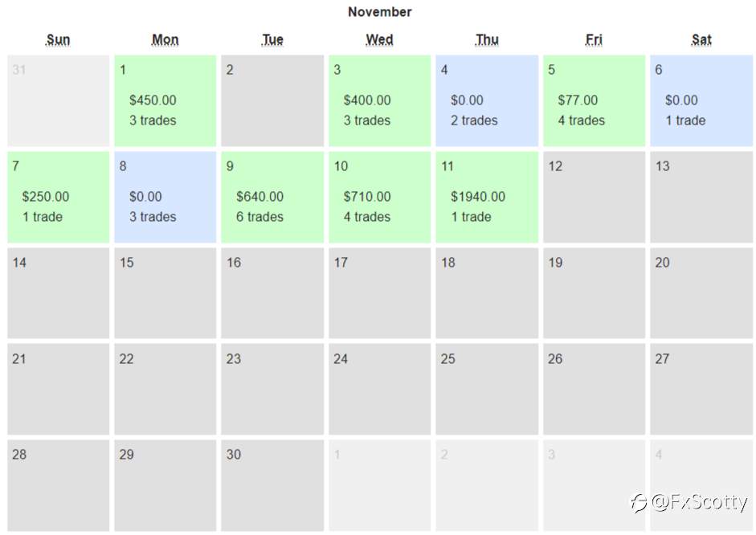Click the Weibo logo watermark icon
Viewport: 756px width, 535px height.
tap(640, 503)
